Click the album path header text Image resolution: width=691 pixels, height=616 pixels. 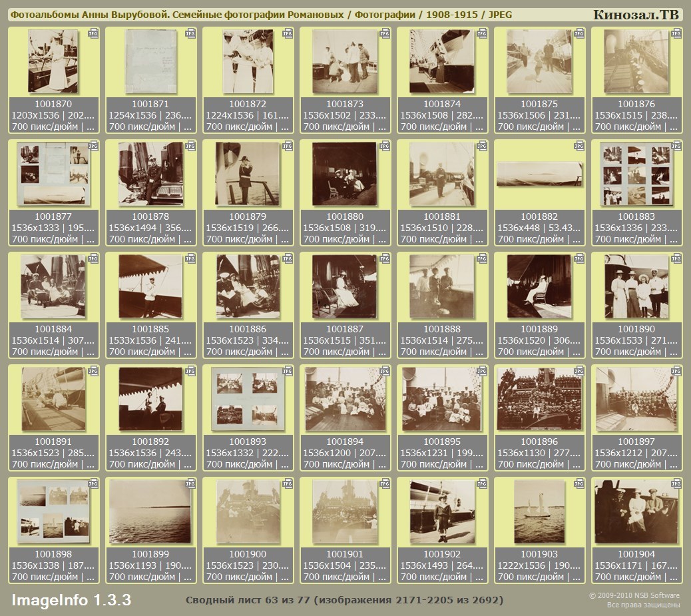point(260,15)
